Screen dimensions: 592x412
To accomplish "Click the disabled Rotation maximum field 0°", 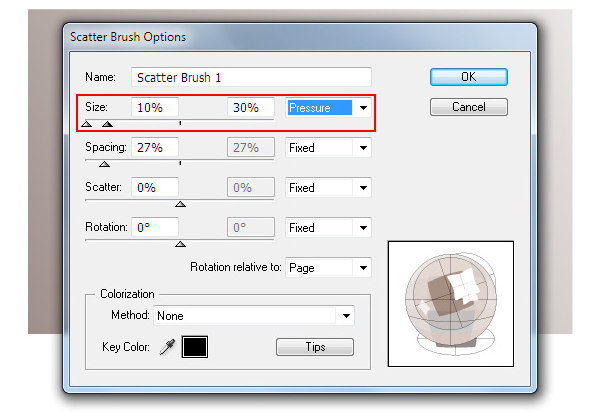I will 251,227.
